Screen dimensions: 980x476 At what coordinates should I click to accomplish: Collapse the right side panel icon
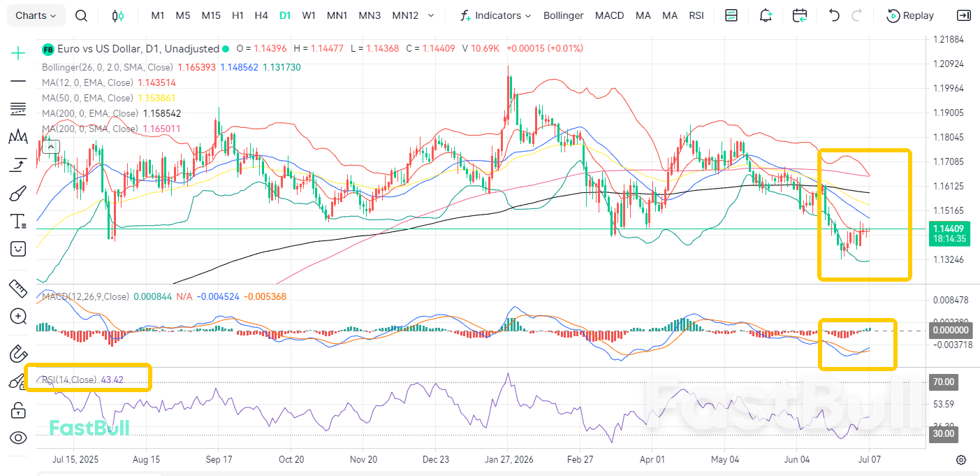click(963, 15)
